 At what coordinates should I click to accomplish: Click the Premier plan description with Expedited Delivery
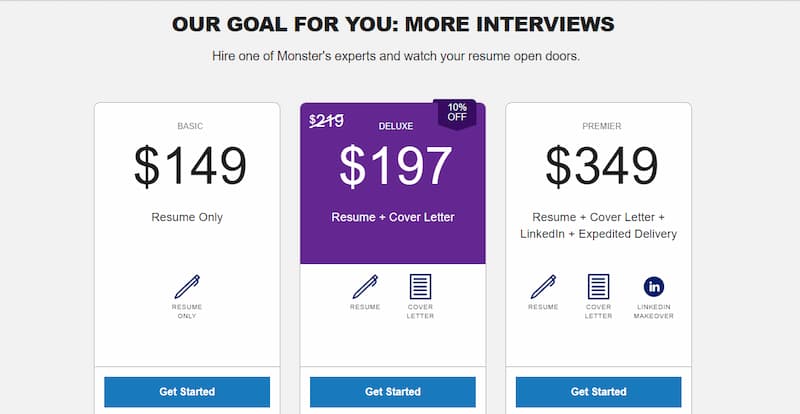(598, 225)
